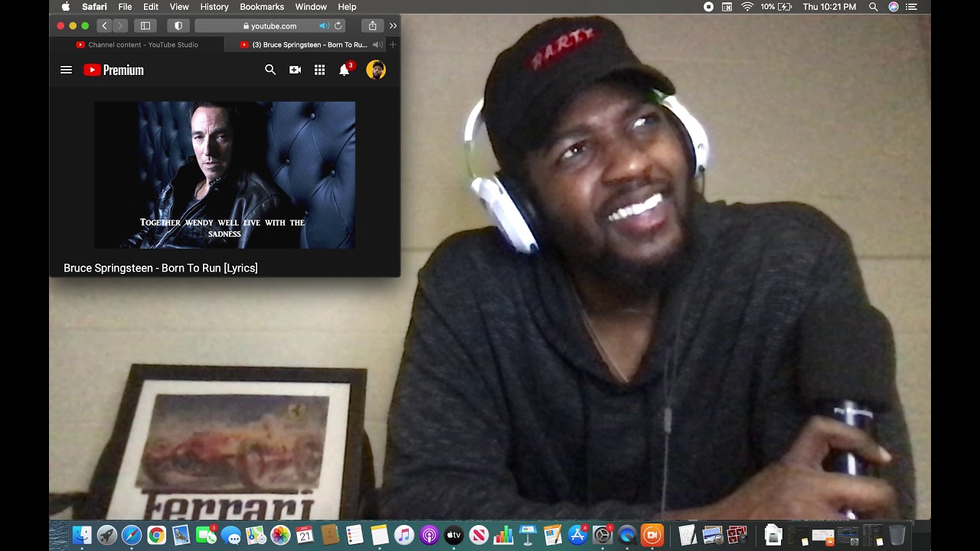Open Siri from menu bar
The width and height of the screenshot is (980, 551).
(x=893, y=7)
